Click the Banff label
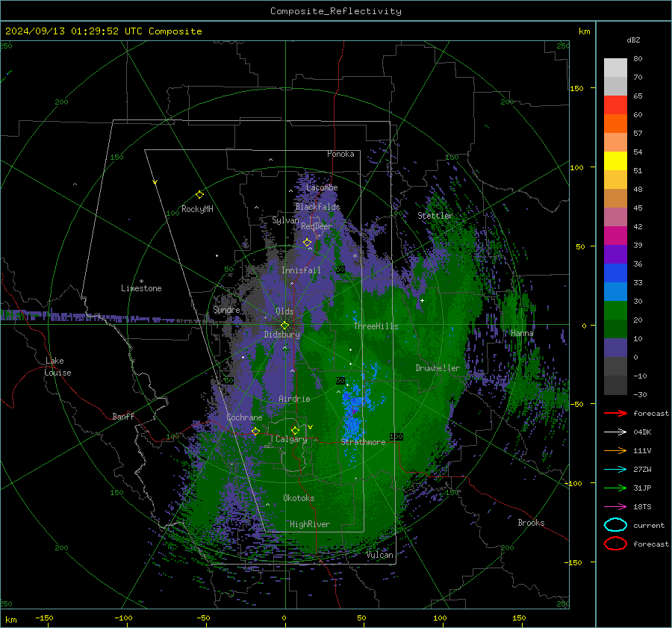672x628 pixels. 123,416
